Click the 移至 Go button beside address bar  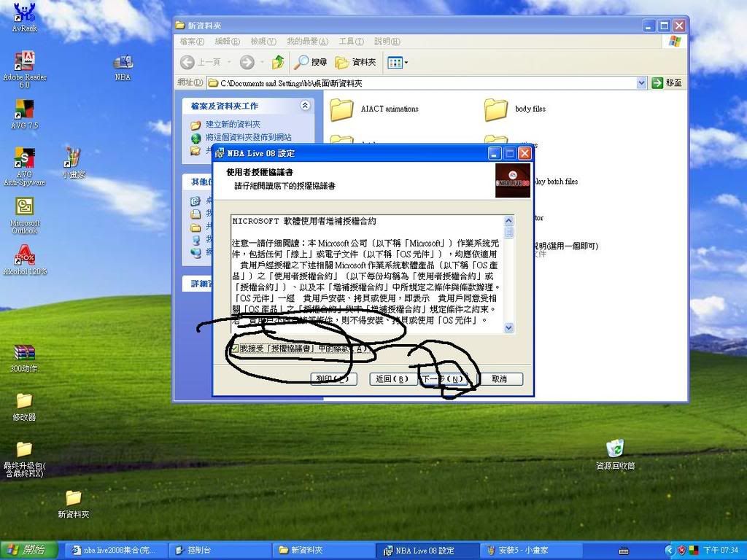click(667, 83)
